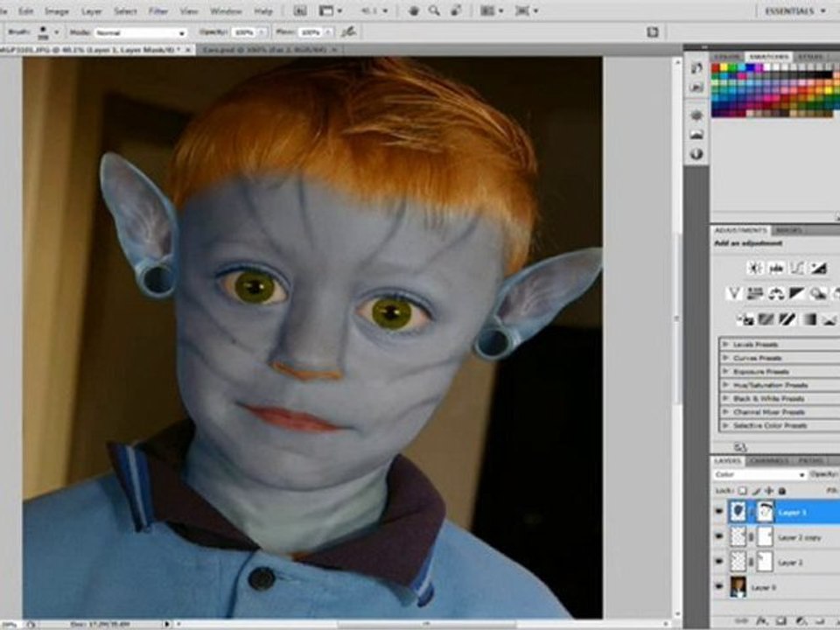Expand Levels Presets list
This screenshot has height=630, width=840.
[x=726, y=344]
